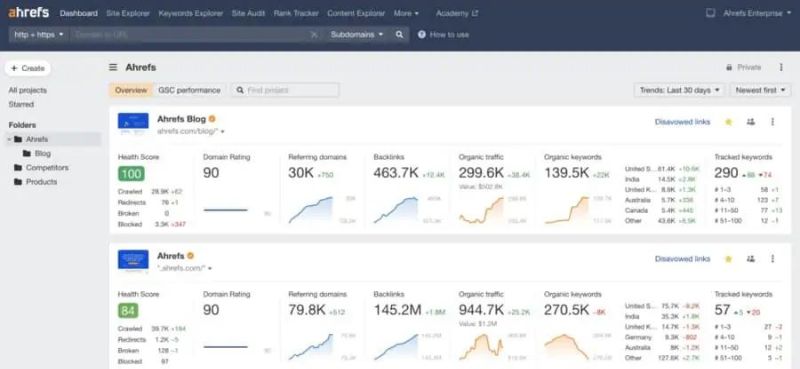Screen dimensions: 800x369
Task: Click the 299.6K Organic traffic value
Action: (481, 173)
